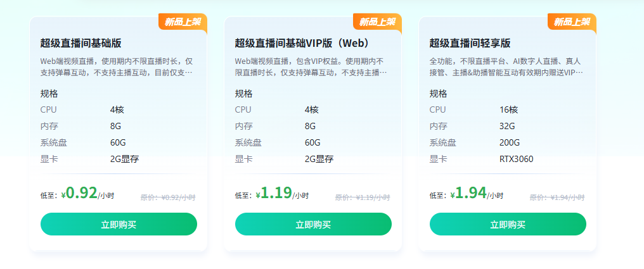Buy the 超级直播间基础VIP版（Web） plan
644x269 pixels.
(x=313, y=224)
